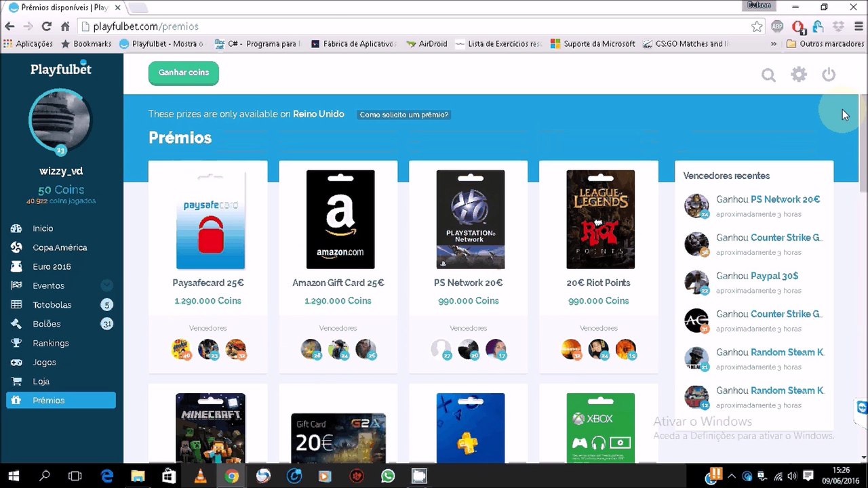Open browser home page icon
Screen dimensions: 868x488
(x=65, y=26)
